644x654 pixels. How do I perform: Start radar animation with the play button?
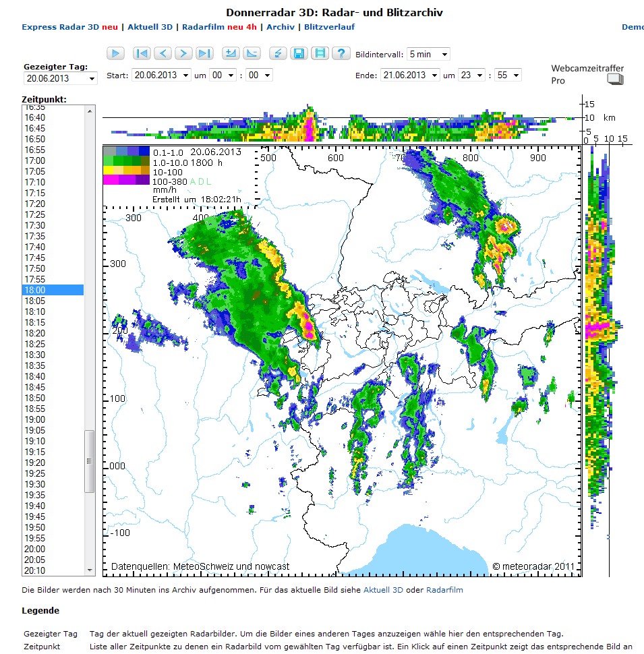(115, 53)
